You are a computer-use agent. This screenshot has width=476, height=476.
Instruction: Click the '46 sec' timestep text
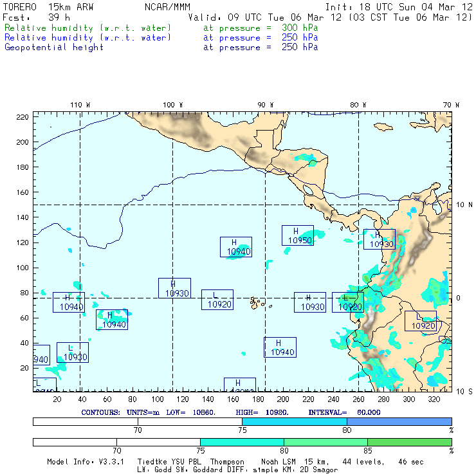411,462
